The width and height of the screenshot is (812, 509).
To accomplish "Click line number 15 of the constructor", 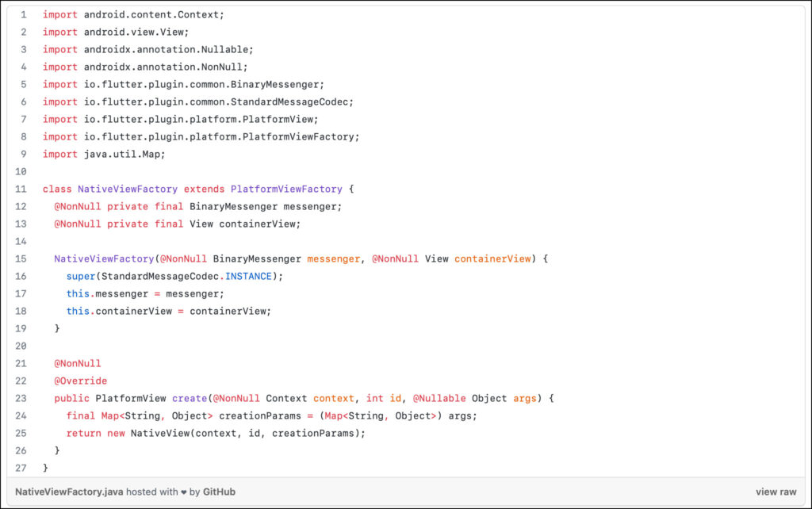I will coord(21,259).
